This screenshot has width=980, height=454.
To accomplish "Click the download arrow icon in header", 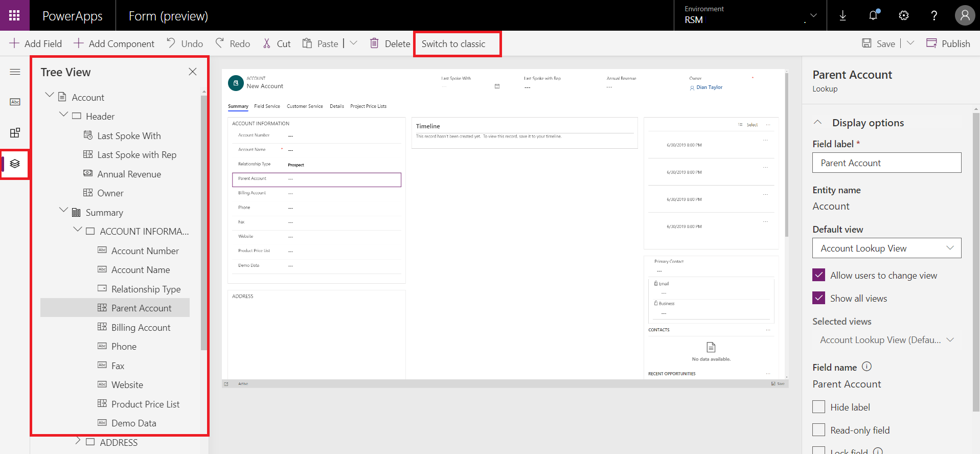I will [x=842, y=15].
